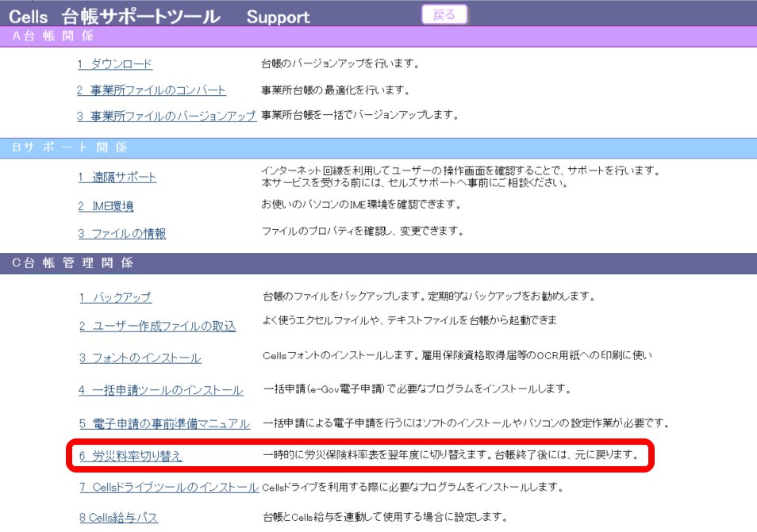Open 3 ファイルの情報 link
Screen dimensions: 757x532
click(x=122, y=233)
